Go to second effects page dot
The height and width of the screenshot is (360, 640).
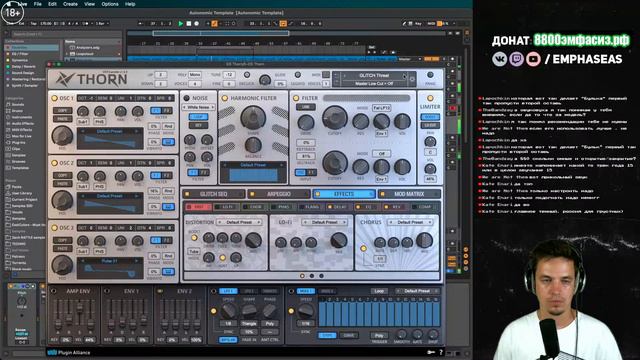click(x=312, y=276)
